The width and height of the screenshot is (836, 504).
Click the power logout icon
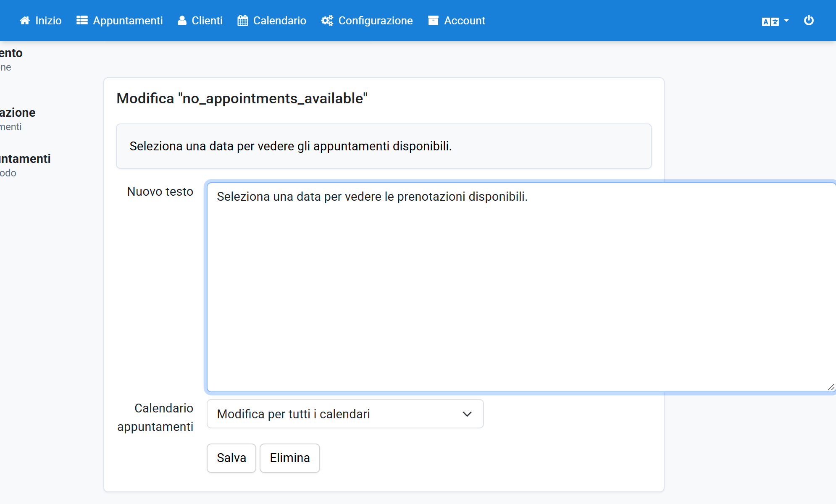pyautogui.click(x=809, y=21)
